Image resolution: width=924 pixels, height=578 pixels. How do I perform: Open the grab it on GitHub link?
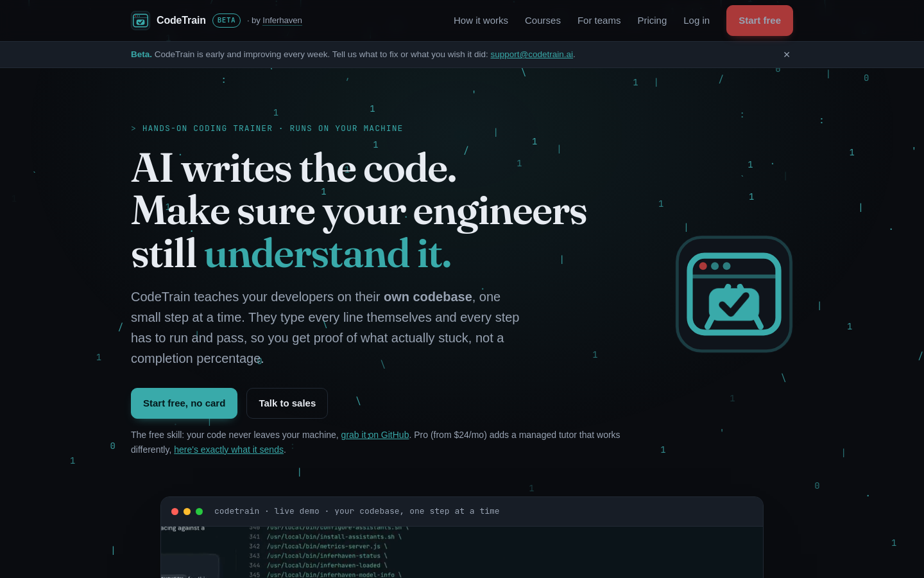(x=375, y=435)
